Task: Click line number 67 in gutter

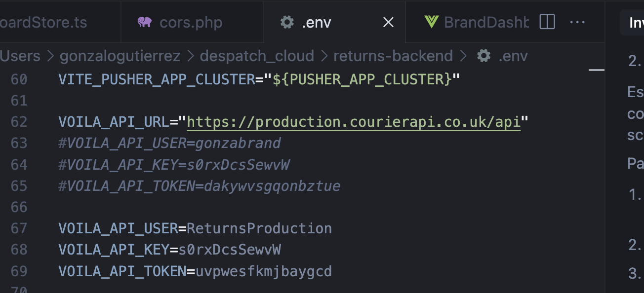Action: [19, 228]
